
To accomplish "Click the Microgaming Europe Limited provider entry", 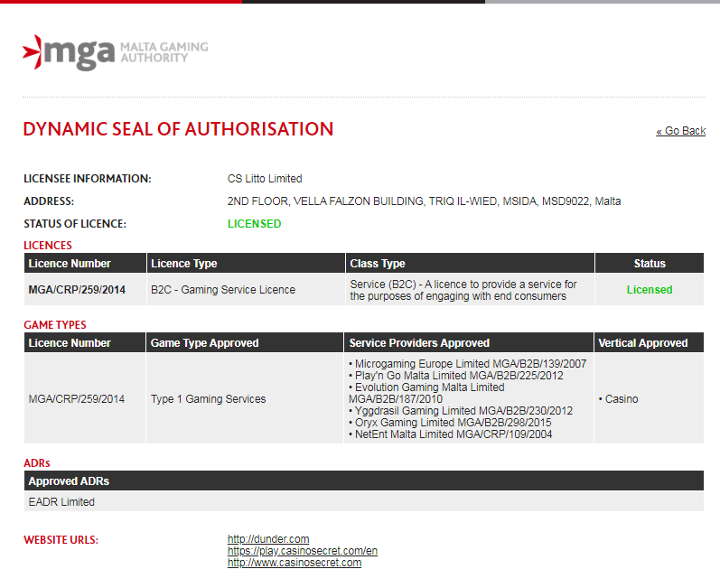I will 467,363.
